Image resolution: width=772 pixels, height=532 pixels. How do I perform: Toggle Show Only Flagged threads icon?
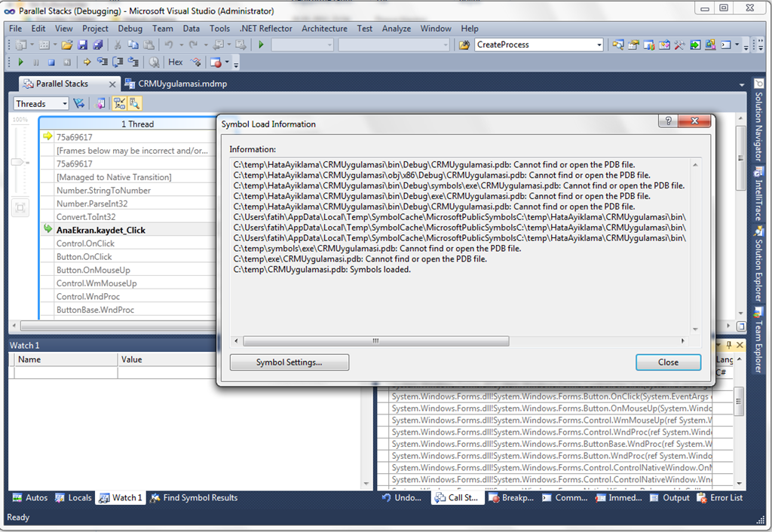(78, 103)
